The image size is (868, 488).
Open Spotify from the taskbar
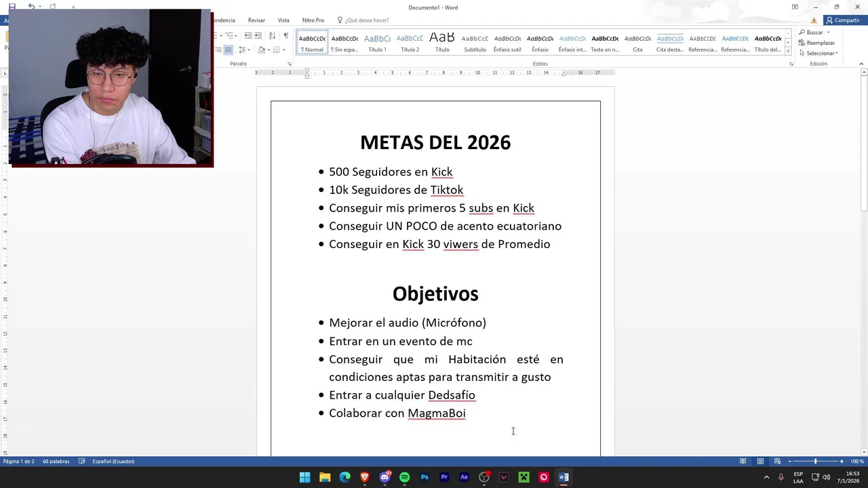click(405, 477)
